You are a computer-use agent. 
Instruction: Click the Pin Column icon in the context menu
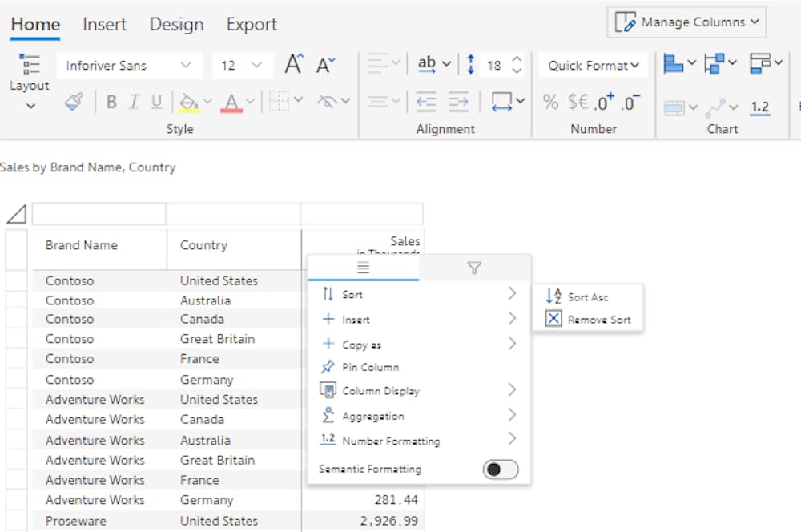pos(328,367)
